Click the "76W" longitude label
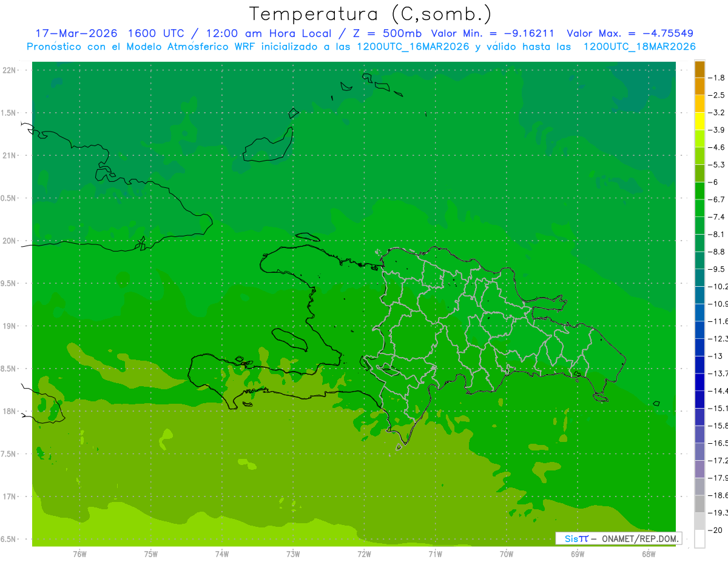The height and width of the screenshot is (562, 728). [79, 554]
